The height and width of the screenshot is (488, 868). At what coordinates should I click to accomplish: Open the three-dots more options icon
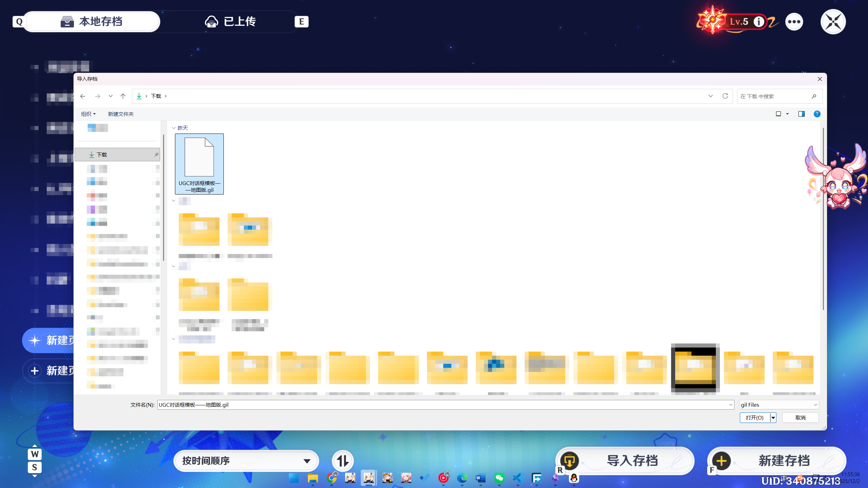tap(794, 22)
